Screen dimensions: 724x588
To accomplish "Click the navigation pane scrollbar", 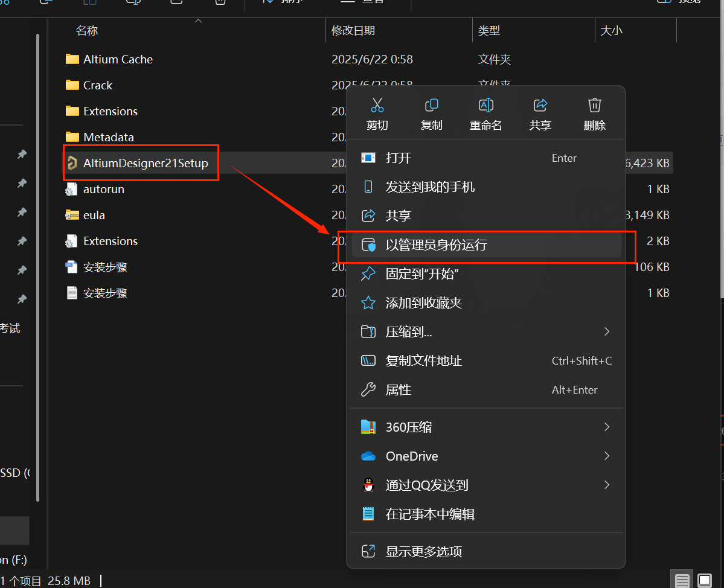I will tap(37, 267).
